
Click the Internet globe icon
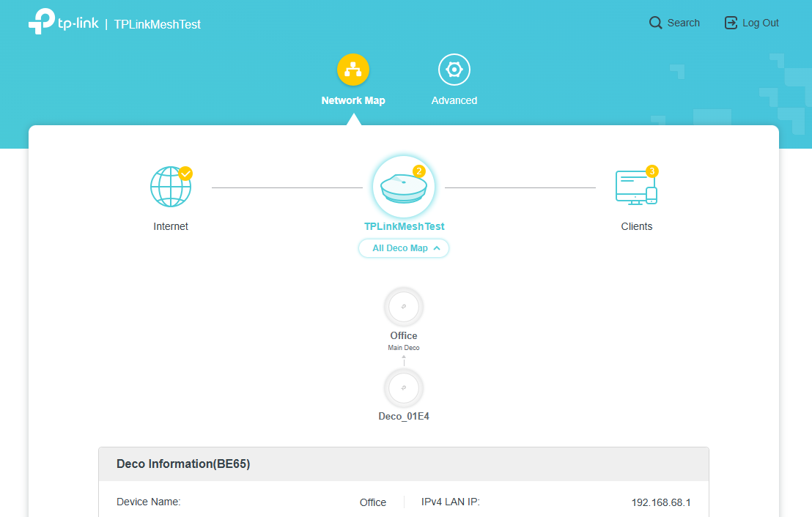[x=171, y=187]
